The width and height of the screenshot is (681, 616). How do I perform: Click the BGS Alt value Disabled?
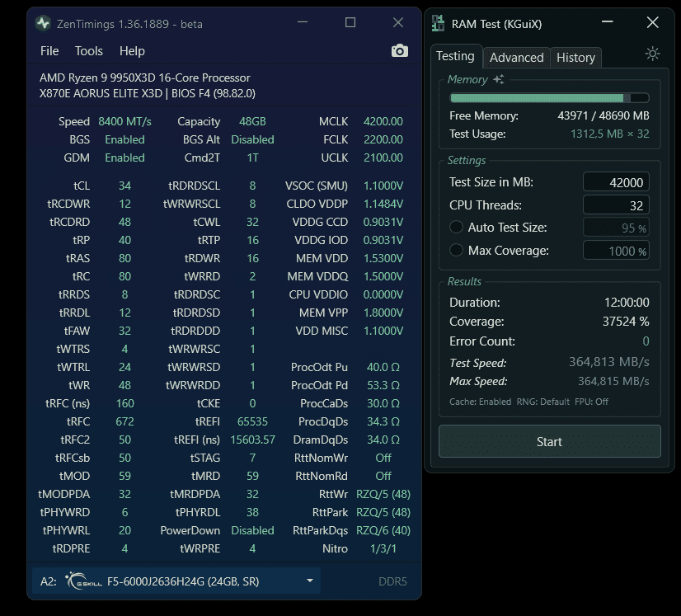point(252,140)
